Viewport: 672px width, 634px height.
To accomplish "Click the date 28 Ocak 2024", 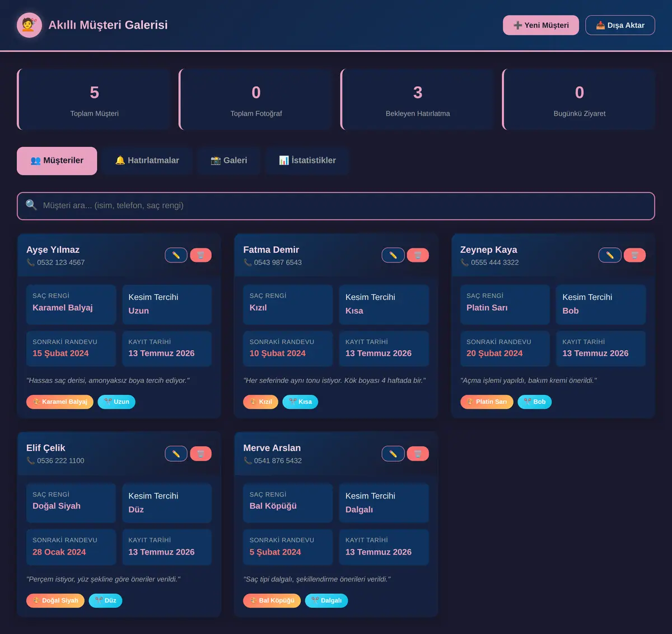I will pos(59,552).
